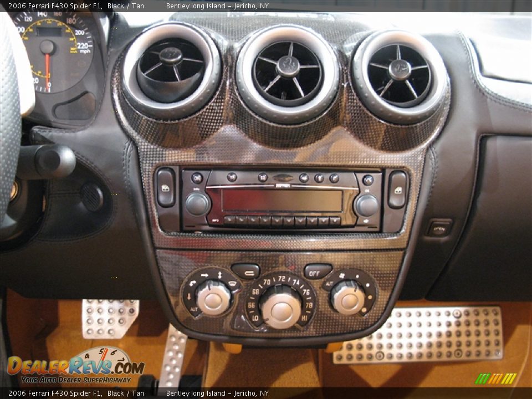Image resolution: width=532 pixels, height=399 pixels.
Task: Click the center dashboard air vent
Action: [288, 74]
